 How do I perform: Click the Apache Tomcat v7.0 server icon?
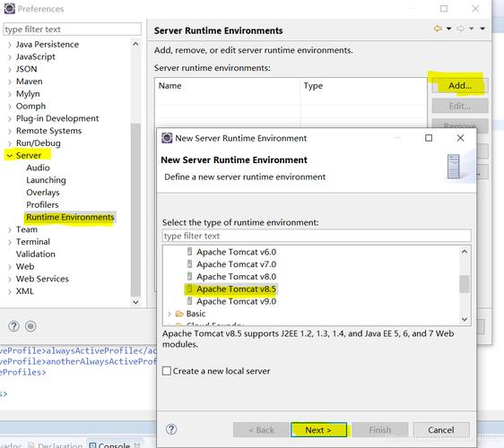[189, 264]
